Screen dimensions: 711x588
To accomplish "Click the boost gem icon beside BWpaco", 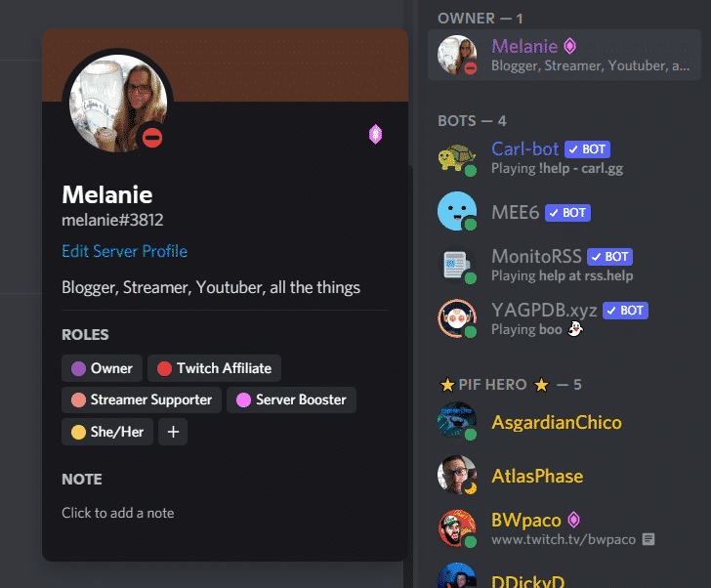I will [x=573, y=520].
